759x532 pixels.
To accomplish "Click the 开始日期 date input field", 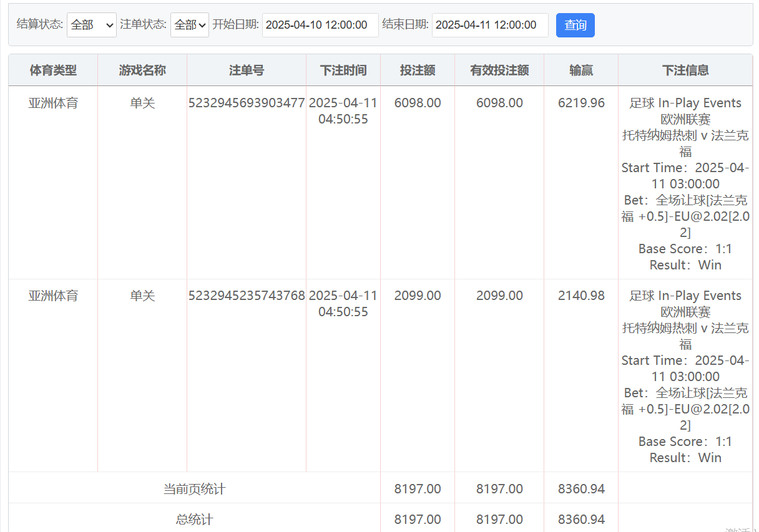I will click(x=320, y=25).
